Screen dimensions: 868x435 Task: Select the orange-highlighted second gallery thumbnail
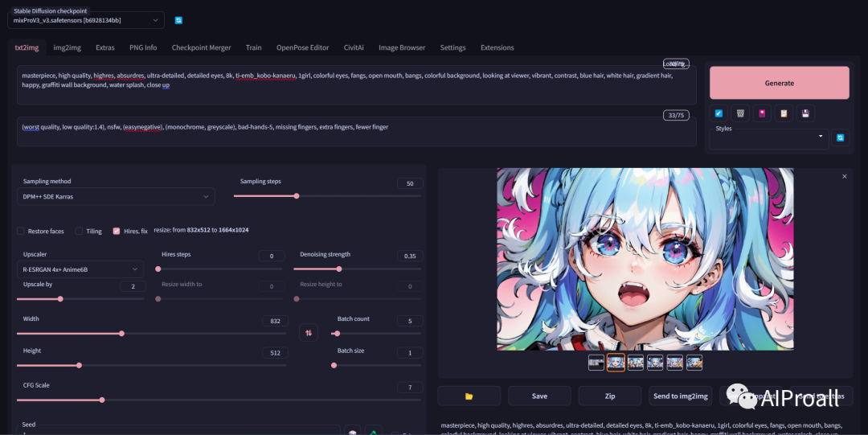click(616, 363)
